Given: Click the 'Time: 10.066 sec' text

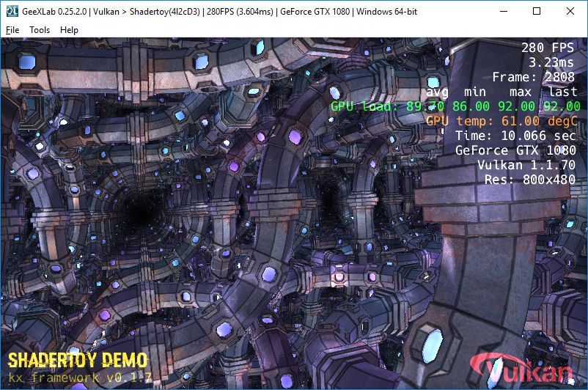Looking at the screenshot, I should coord(515,136).
